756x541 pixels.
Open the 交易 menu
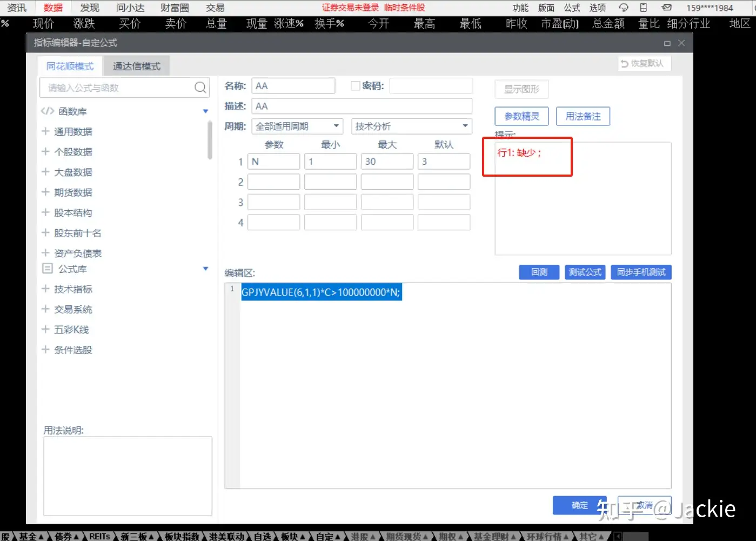tap(215, 8)
